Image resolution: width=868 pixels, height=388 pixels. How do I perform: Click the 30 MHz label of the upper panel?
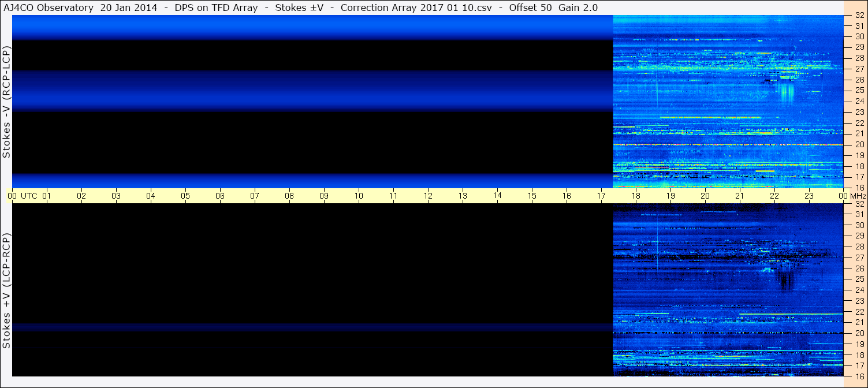859,36
